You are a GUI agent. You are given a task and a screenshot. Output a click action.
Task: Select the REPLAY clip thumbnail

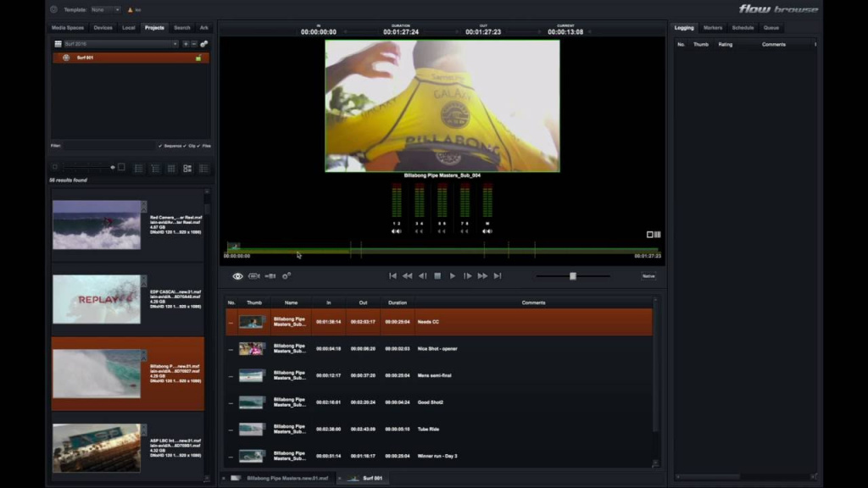pos(97,299)
